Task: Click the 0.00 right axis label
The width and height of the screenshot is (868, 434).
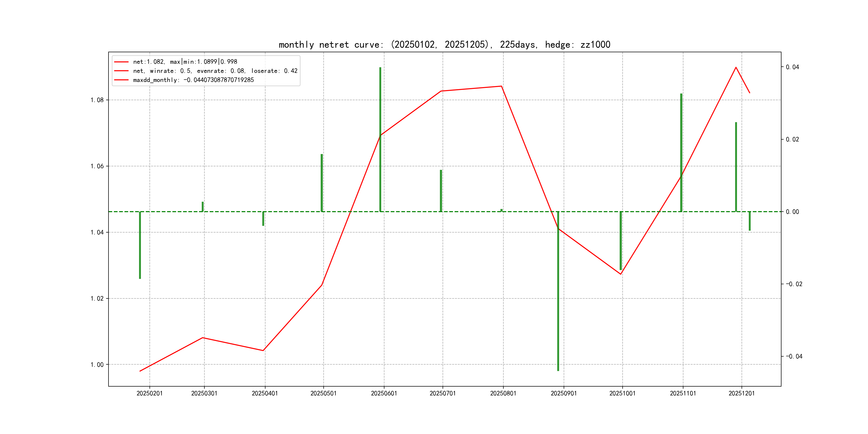Action: click(x=792, y=212)
